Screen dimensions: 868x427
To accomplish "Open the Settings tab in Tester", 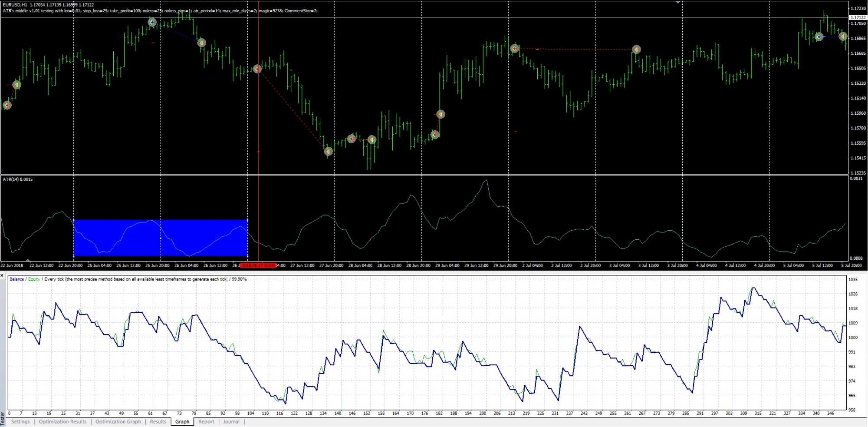I will point(20,421).
